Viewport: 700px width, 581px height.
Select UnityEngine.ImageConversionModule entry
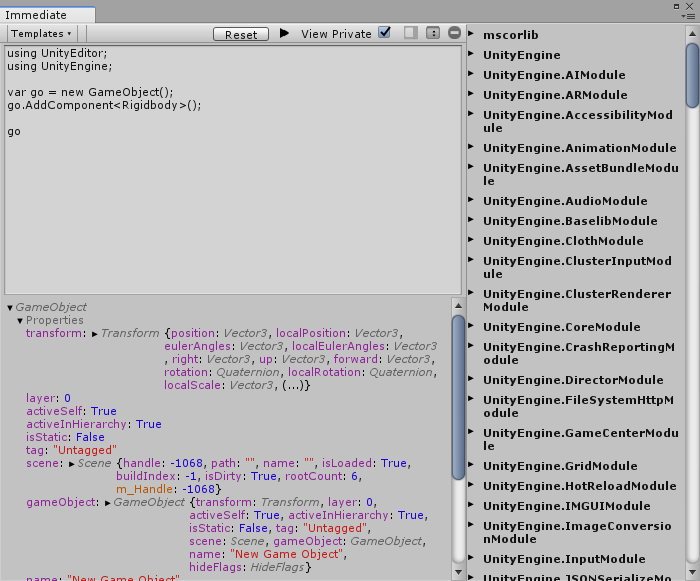(577, 532)
